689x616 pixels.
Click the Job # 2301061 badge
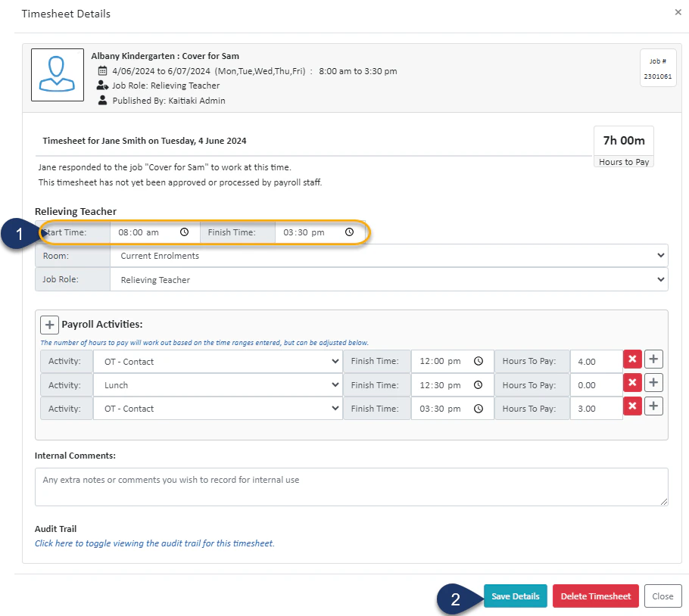pos(658,68)
